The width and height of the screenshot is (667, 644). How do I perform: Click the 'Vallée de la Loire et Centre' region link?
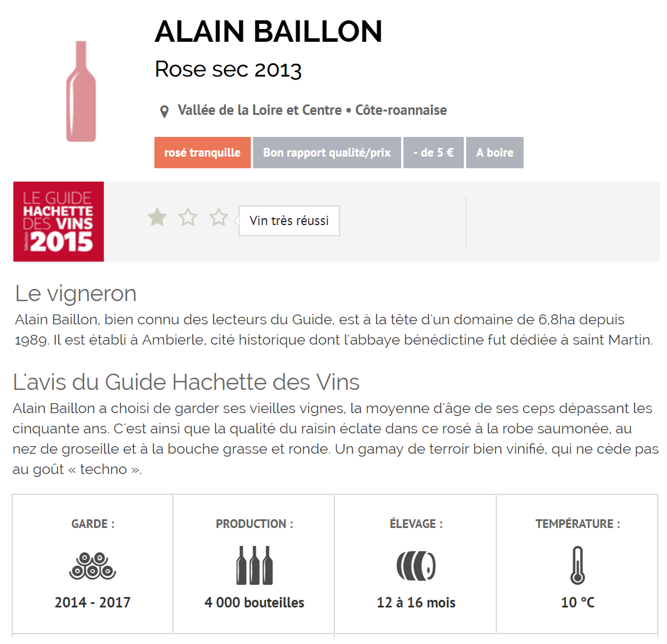tap(259, 110)
